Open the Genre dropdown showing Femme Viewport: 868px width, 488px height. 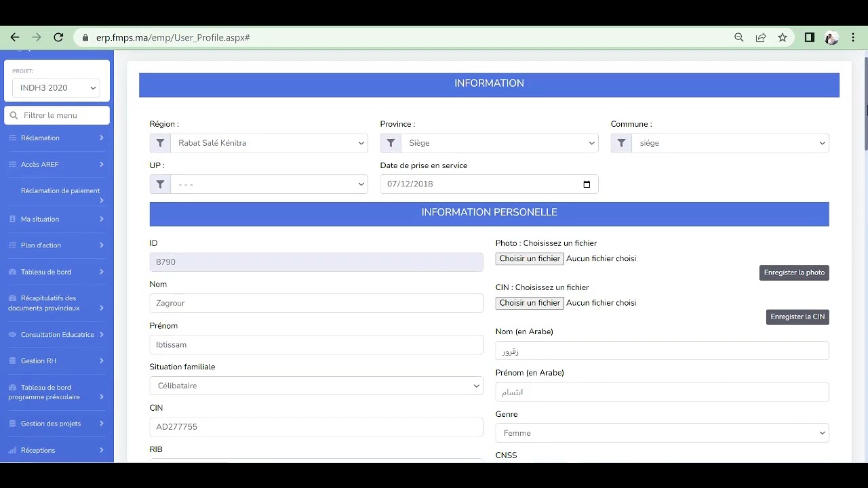coord(662,433)
